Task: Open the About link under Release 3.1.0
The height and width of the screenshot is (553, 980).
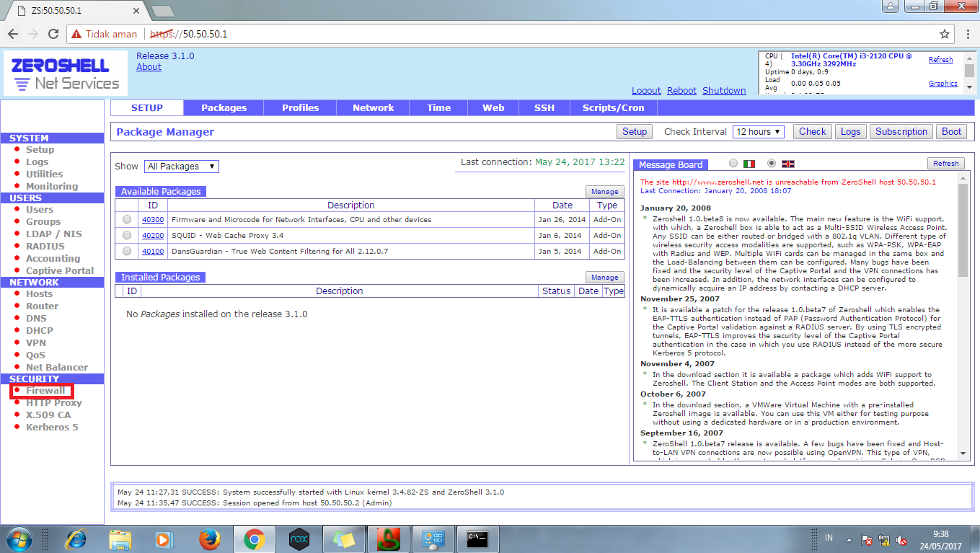Action: [x=149, y=67]
